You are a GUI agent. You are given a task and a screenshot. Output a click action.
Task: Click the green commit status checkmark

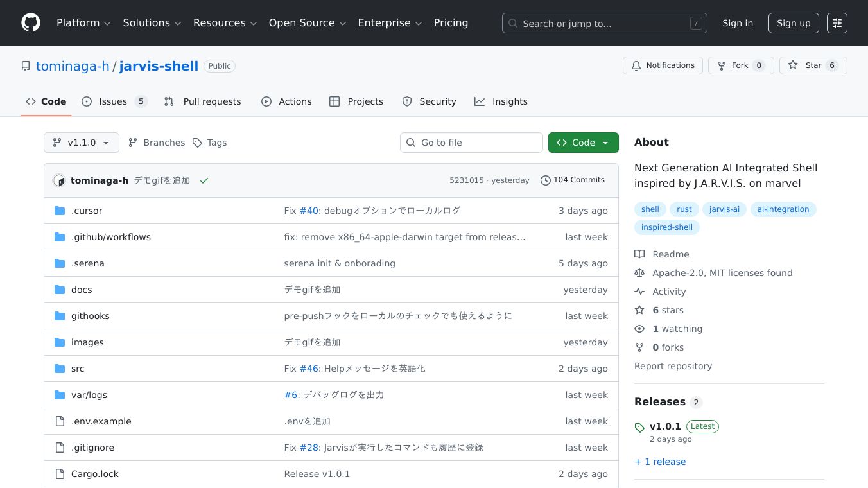pyautogui.click(x=204, y=181)
